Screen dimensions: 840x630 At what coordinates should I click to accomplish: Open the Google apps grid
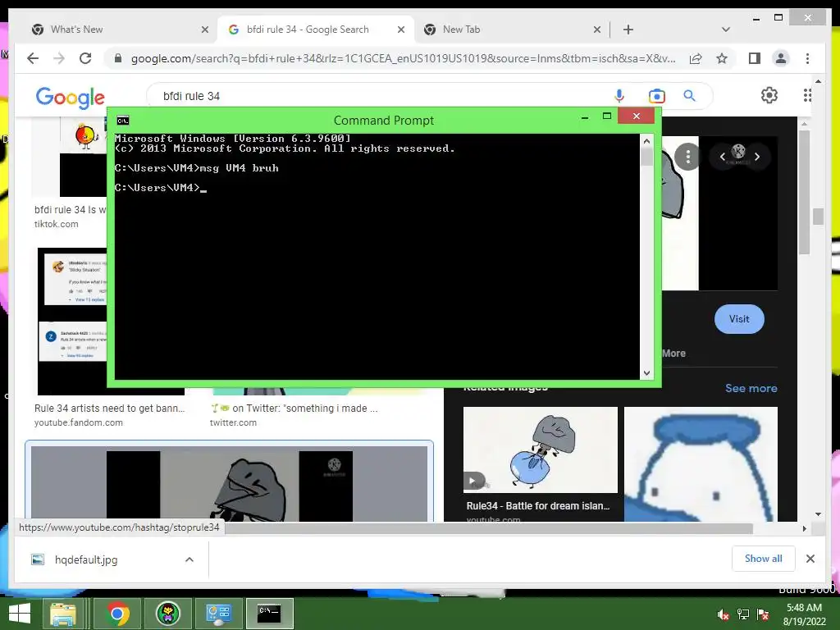click(x=807, y=95)
